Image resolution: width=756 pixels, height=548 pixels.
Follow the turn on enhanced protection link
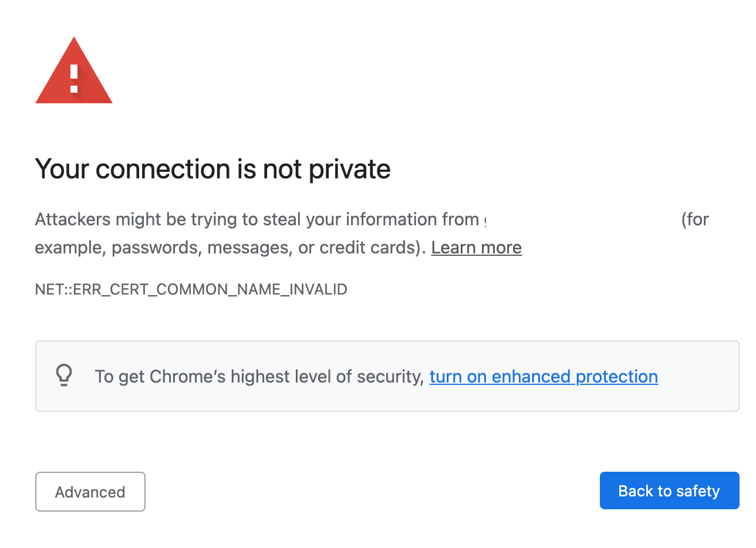[544, 376]
